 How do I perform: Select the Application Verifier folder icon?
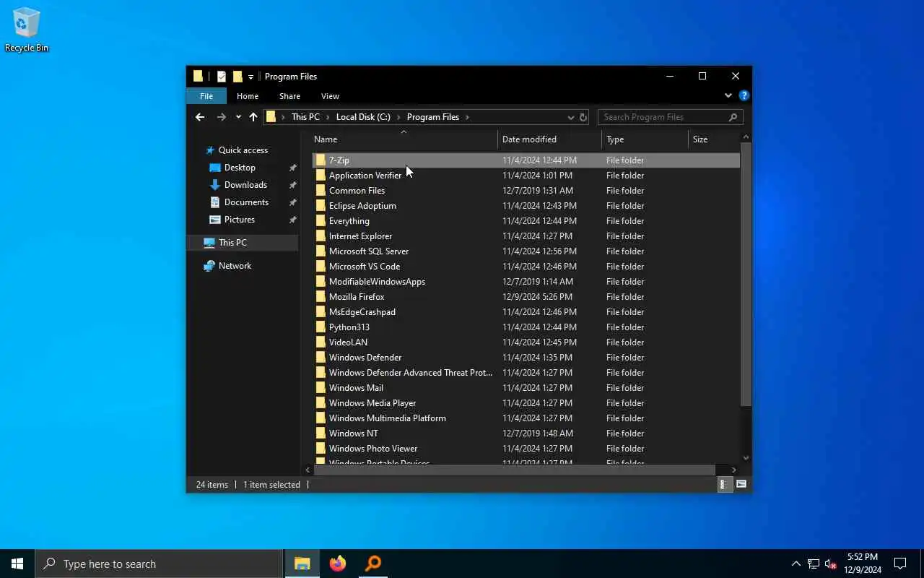(x=321, y=176)
